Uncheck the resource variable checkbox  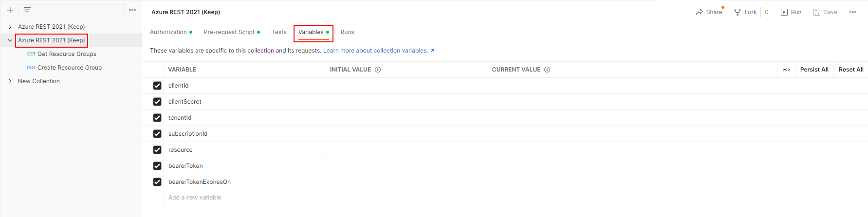coord(157,150)
